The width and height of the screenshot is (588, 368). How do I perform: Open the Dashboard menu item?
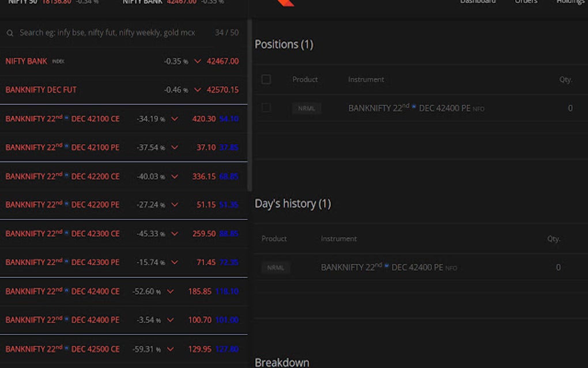[x=477, y=2]
